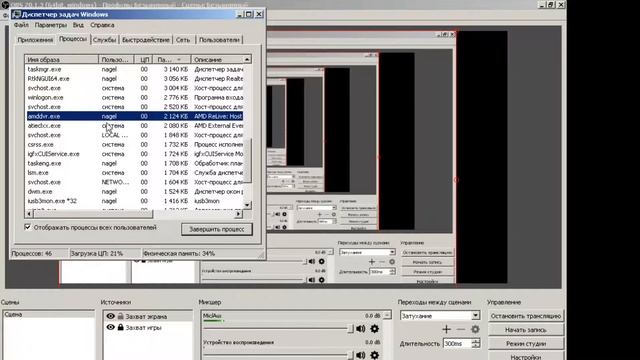The width and height of the screenshot is (640, 360).
Task: Select the taskmgr.exe process row
Action: [135, 69]
